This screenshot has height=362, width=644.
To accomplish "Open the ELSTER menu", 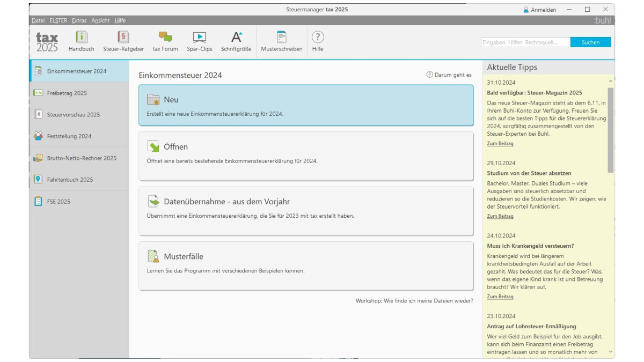I will pos(58,20).
